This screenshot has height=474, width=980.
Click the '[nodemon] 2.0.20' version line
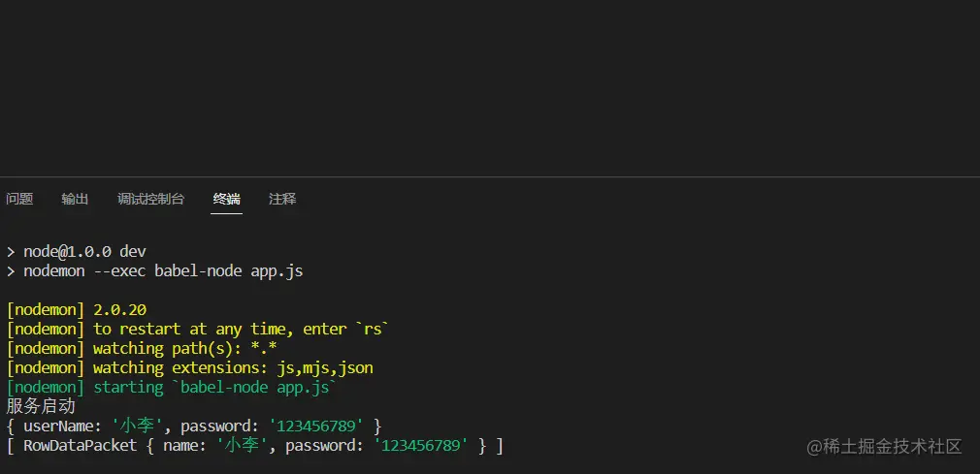pos(77,310)
